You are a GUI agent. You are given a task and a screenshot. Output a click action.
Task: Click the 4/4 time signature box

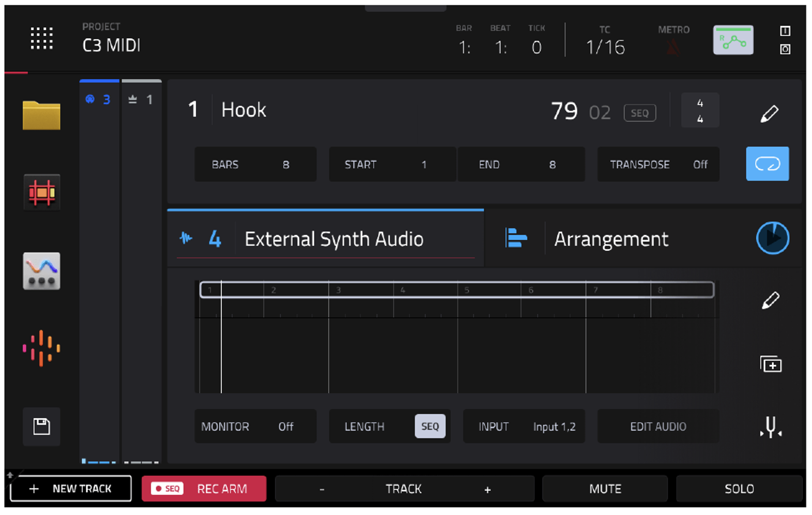[700, 110]
